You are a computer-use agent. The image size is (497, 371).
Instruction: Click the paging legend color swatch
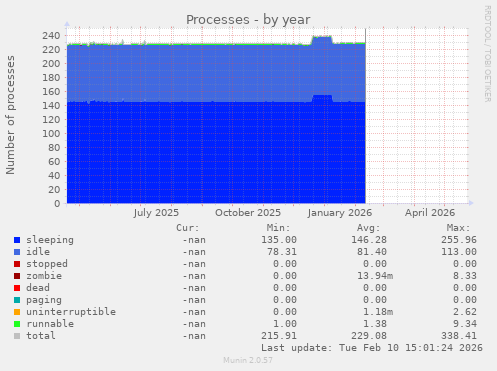[17, 300]
